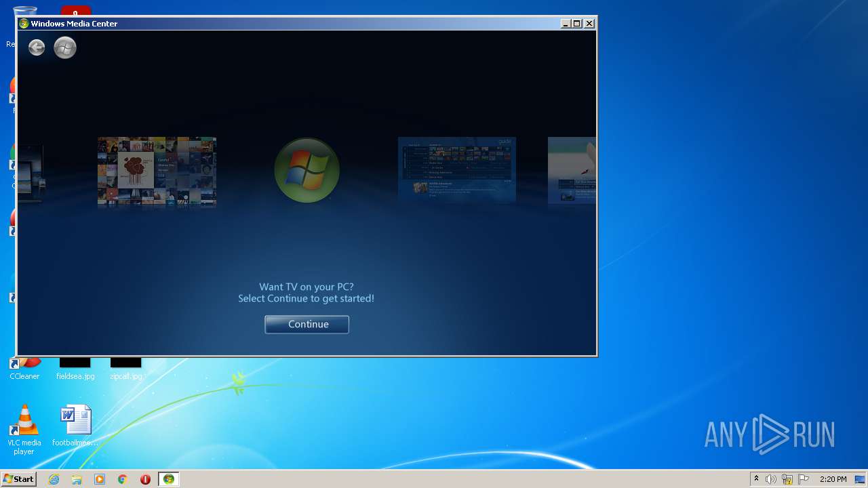Open the Media Center green start button
The height and width of the screenshot is (488, 868).
tap(65, 47)
